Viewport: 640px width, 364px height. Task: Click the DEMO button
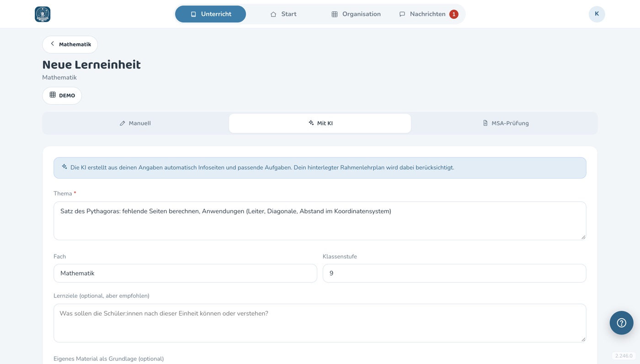click(62, 95)
